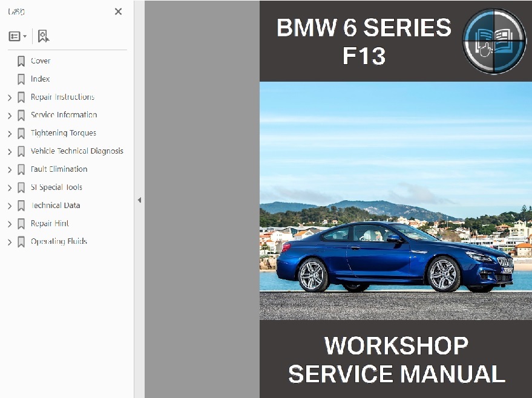Click the find current bookmark icon
The height and width of the screenshot is (398, 532).
pyautogui.click(x=44, y=36)
